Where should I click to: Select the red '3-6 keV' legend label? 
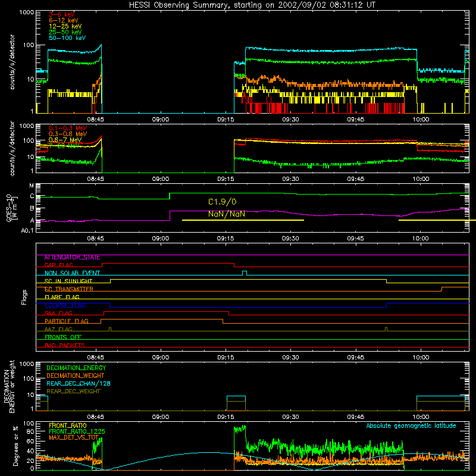pos(62,14)
